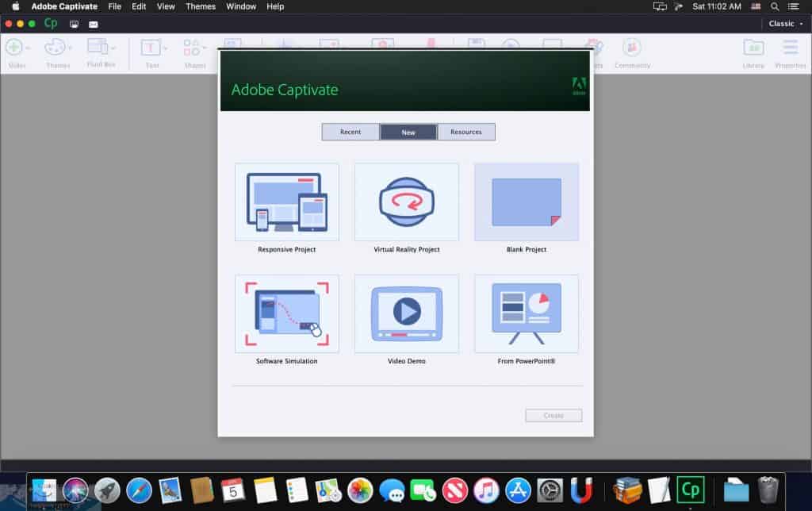The width and height of the screenshot is (812, 511).
Task: Expand the Themes dropdown arrow
Action: tap(71, 48)
